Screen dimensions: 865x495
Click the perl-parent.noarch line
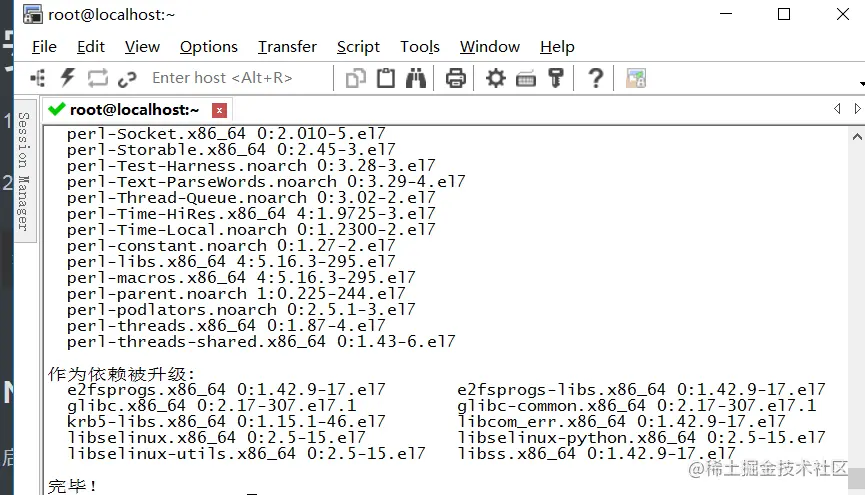[236, 294]
